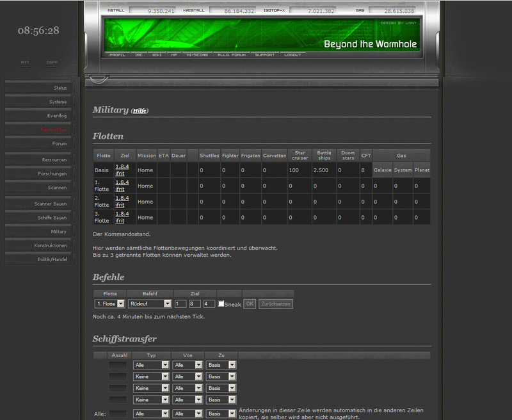Toggle the Sneak checkbox
512x420 pixels.
tap(221, 304)
